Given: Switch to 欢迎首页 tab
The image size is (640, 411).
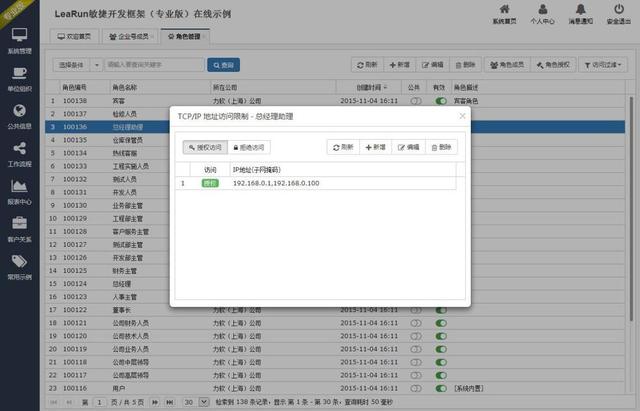Looking at the screenshot, I should [74, 37].
